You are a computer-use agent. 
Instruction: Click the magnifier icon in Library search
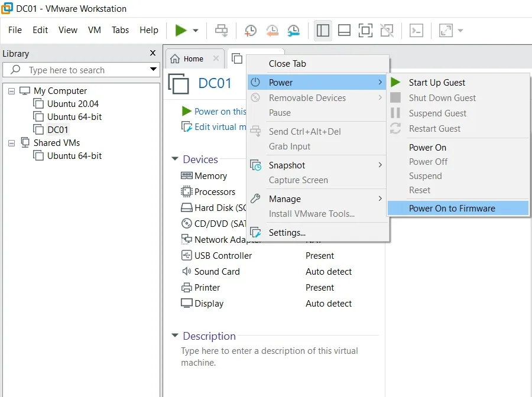15,70
